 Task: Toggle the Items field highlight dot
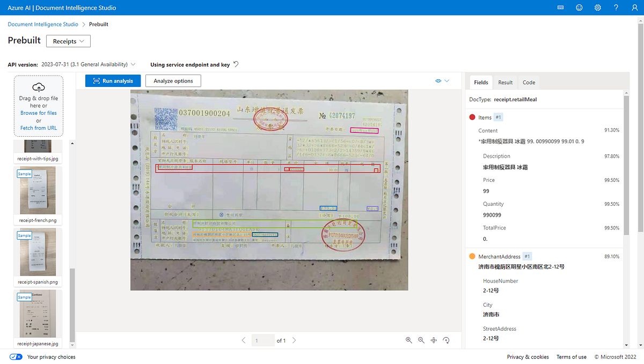click(x=472, y=117)
